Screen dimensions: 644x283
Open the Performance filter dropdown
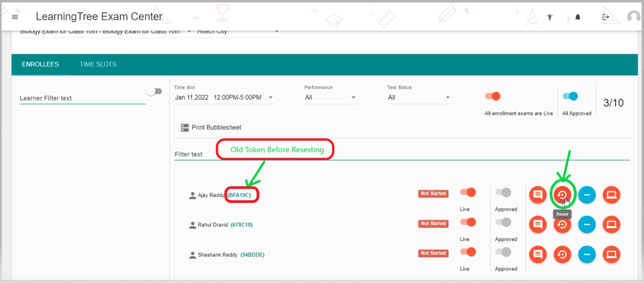[331, 97]
